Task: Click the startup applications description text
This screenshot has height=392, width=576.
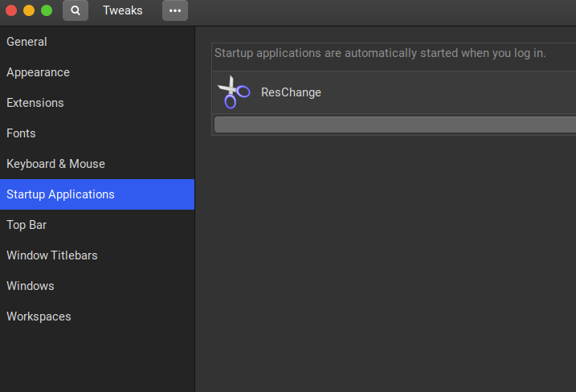Action: pos(380,53)
